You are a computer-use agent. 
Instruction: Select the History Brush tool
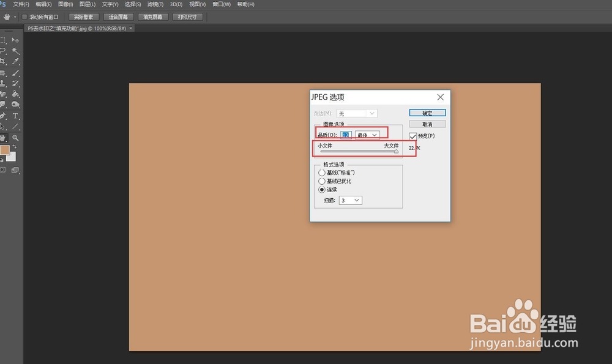click(15, 83)
